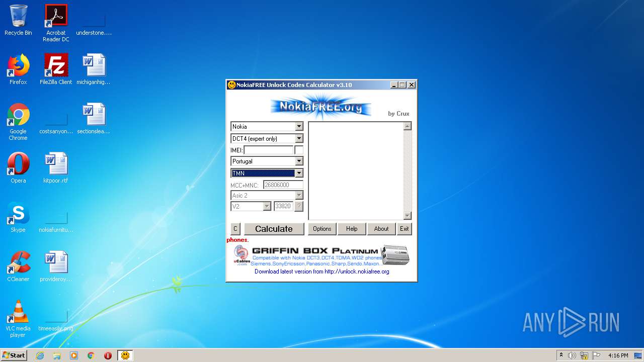Image resolution: width=644 pixels, height=362 pixels.
Task: Click the Windows Start button
Action: pos(14,355)
